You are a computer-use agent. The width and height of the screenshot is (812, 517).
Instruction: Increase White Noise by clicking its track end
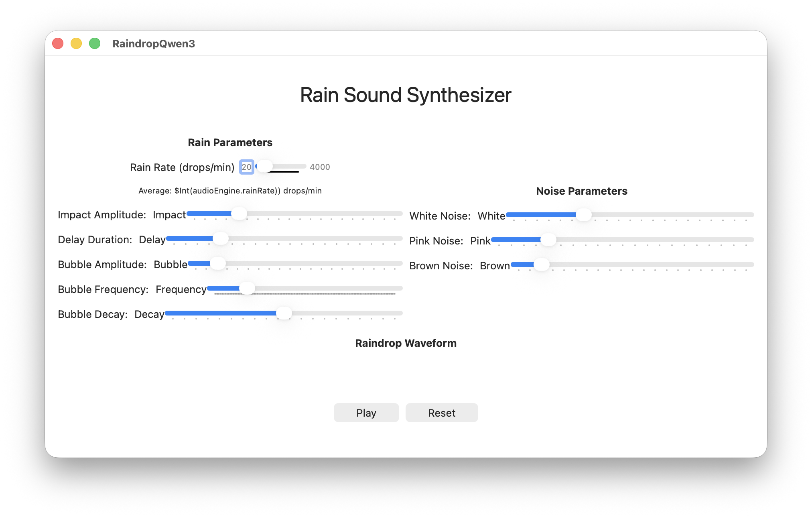tap(748, 215)
